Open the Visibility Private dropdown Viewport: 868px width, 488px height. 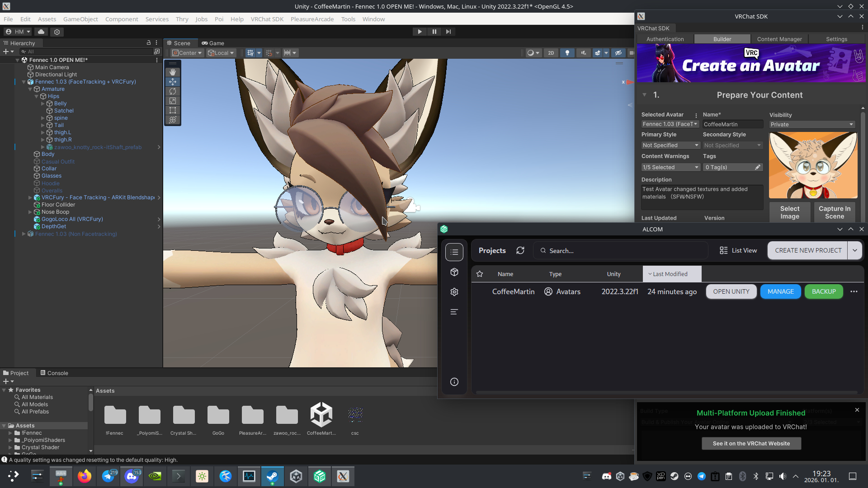(812, 125)
